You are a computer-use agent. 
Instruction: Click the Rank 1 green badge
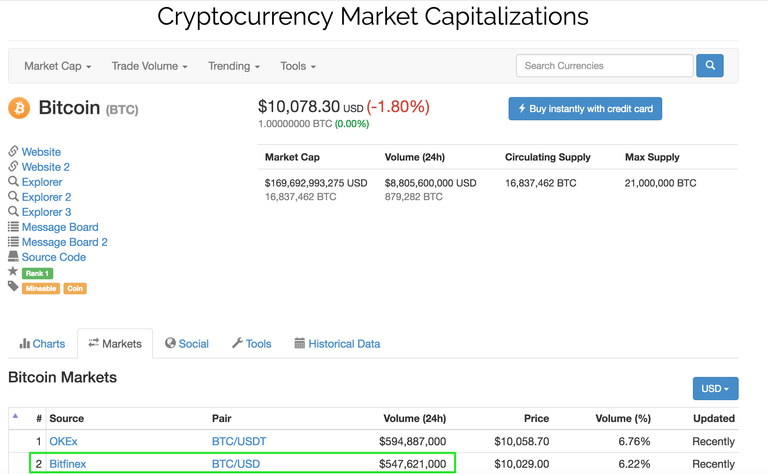pyautogui.click(x=37, y=273)
